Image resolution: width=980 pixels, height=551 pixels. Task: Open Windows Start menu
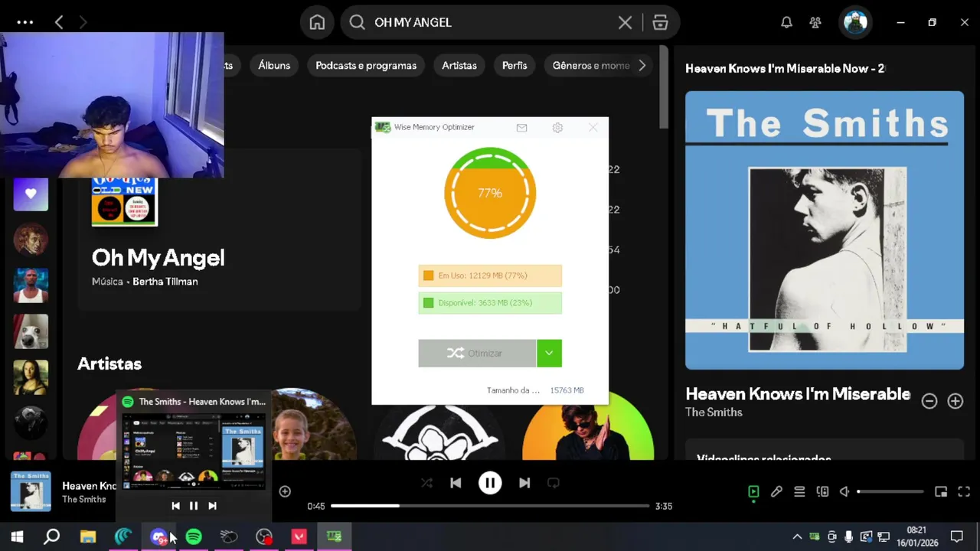click(x=17, y=536)
